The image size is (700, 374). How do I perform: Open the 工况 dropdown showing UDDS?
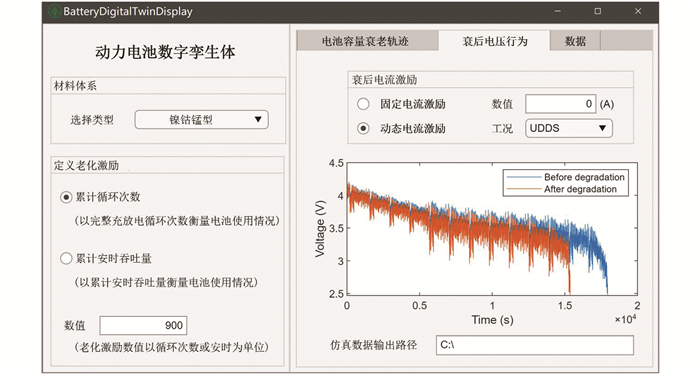569,129
